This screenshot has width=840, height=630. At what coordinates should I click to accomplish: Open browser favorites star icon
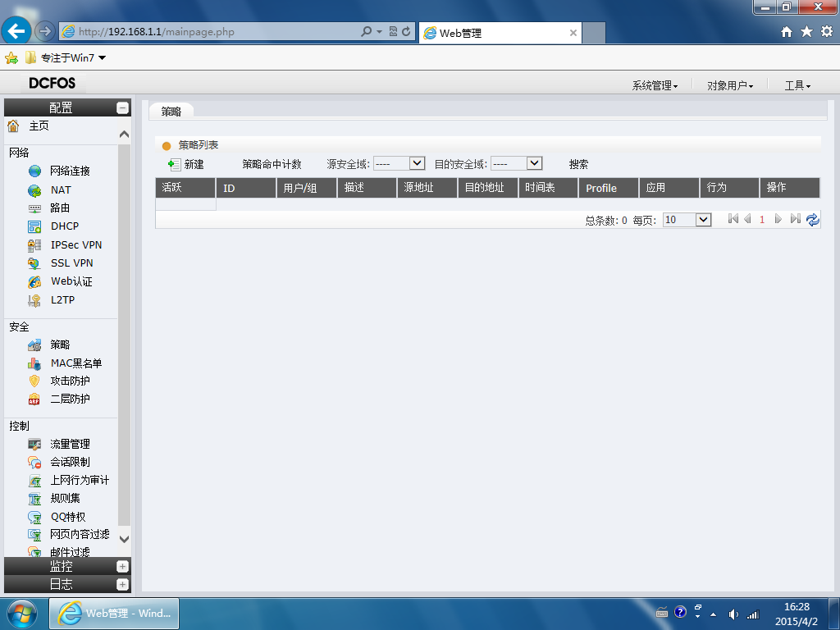click(x=806, y=32)
